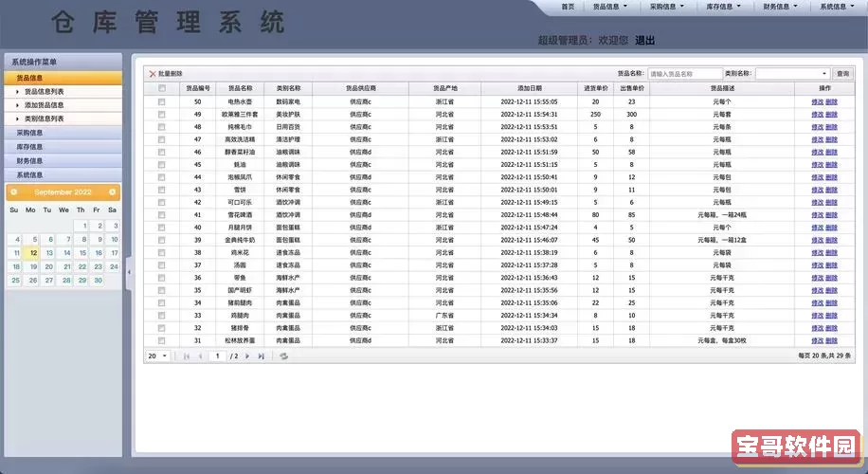Viewport: 868px width, 474px height.
Task: Click the September 2022 calendar title
Action: point(63,192)
